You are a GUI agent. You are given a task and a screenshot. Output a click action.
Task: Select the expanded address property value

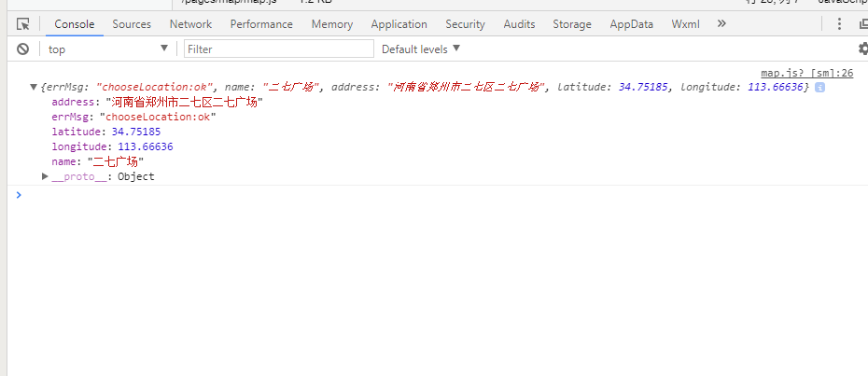(x=184, y=103)
